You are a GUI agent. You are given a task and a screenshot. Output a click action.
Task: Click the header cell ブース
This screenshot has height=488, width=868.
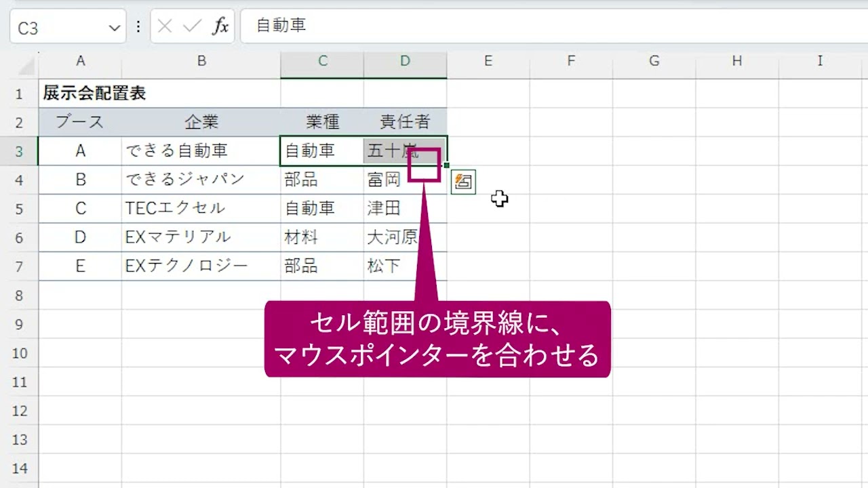(80, 122)
